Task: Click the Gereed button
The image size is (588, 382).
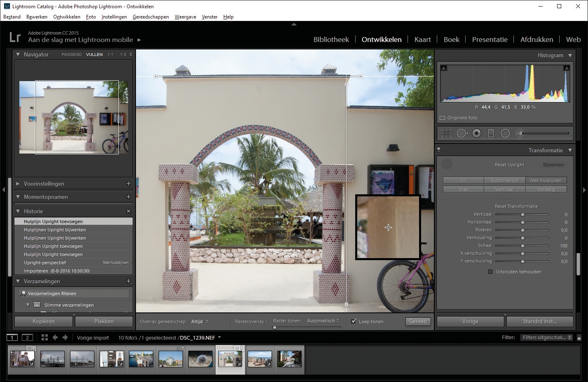Action: (418, 321)
